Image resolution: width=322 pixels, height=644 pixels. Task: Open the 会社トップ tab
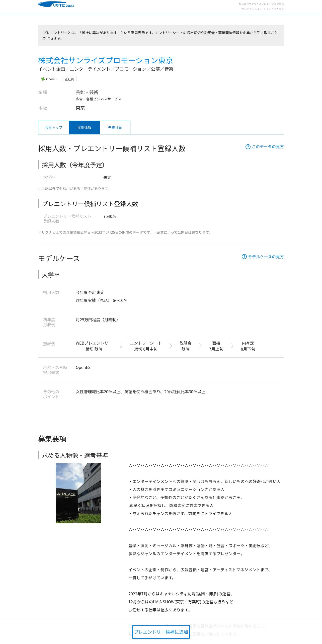point(53,127)
